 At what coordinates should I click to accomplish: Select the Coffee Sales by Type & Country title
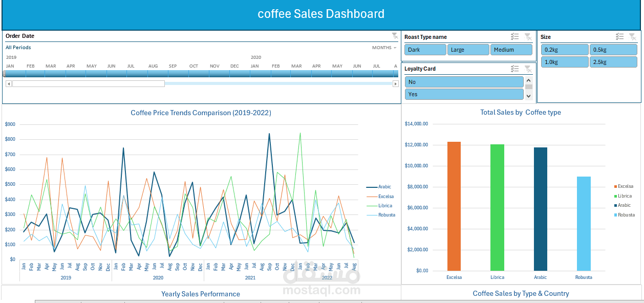(521, 293)
